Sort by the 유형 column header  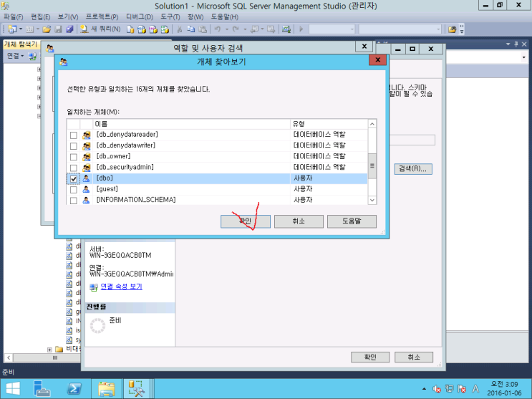[329, 124]
